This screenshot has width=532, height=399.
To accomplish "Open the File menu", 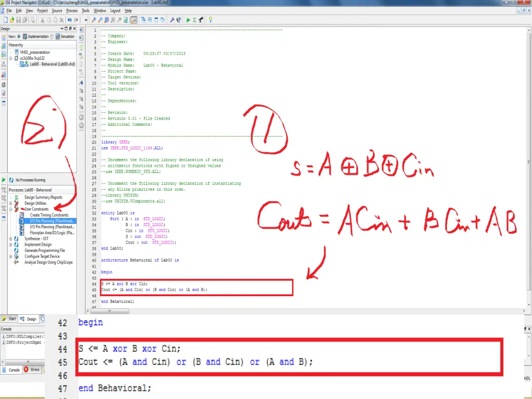I will pos(9,11).
